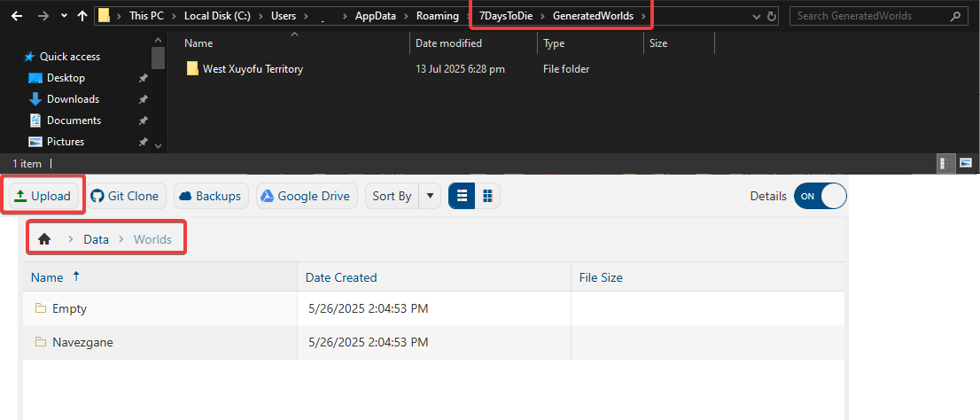The image size is (980, 420).
Task: Click the Upload button
Action: click(43, 196)
